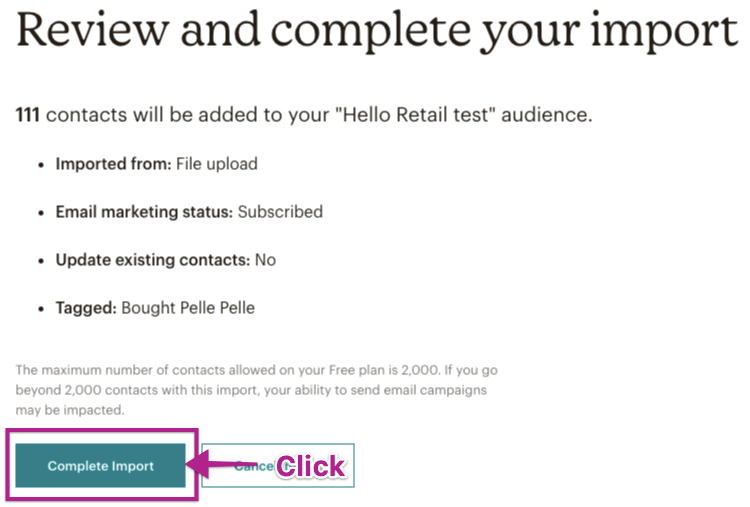Click the magenta "Click" annotation label
The image size is (750, 507).
pyautogui.click(x=310, y=466)
